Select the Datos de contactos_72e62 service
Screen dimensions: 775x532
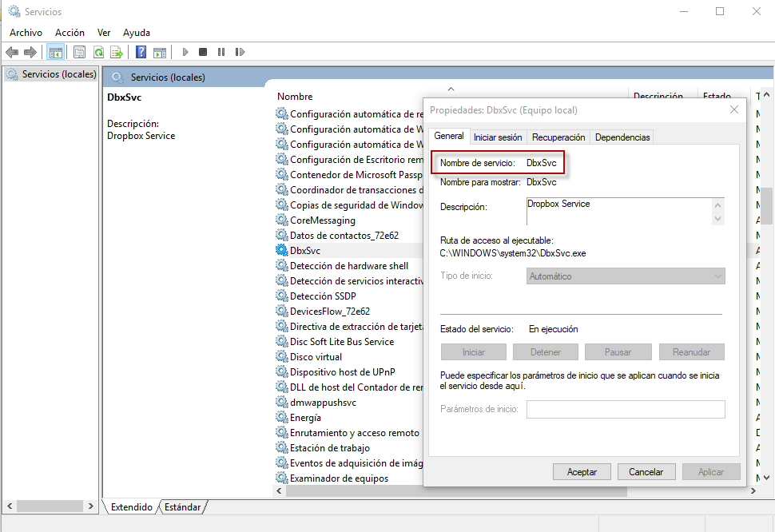pos(344,235)
